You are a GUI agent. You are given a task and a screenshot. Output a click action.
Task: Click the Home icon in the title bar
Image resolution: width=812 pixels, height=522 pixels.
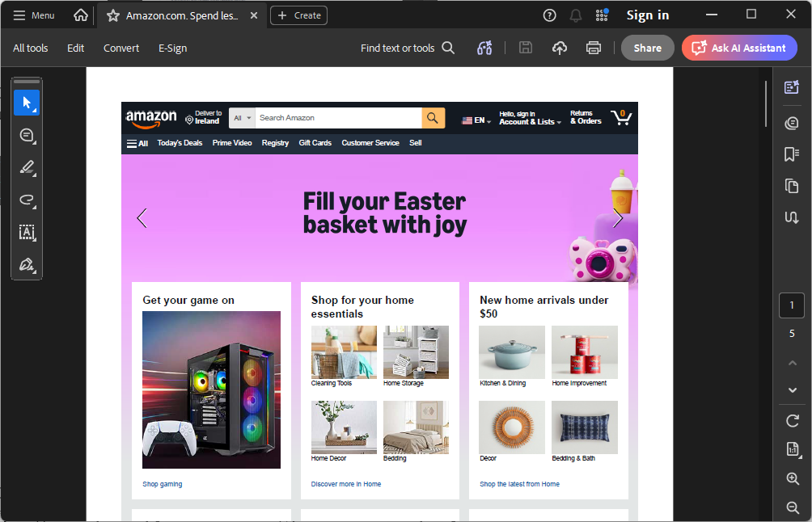click(80, 15)
